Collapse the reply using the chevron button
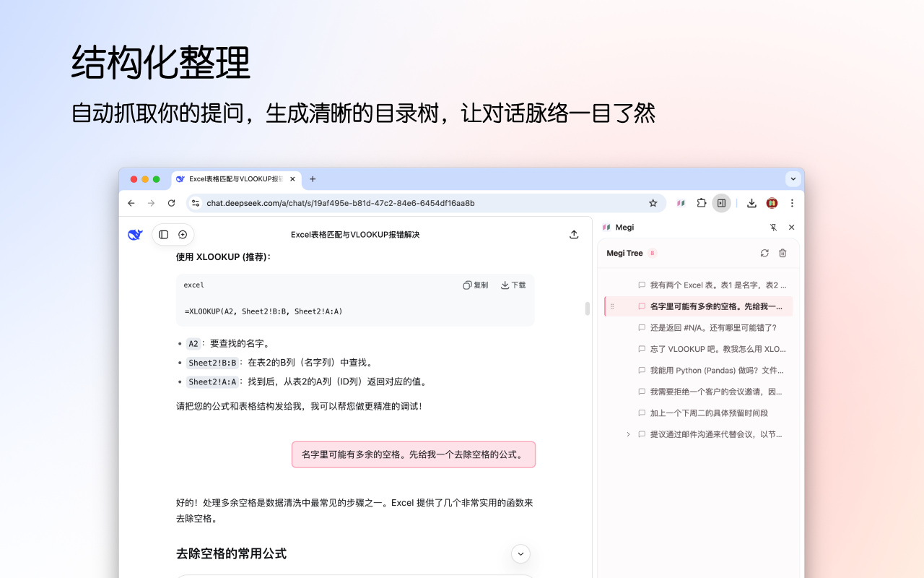 520,553
